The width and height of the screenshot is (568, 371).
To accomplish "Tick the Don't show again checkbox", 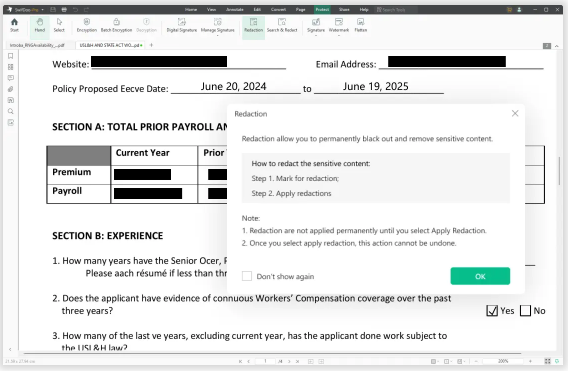I will click(247, 276).
